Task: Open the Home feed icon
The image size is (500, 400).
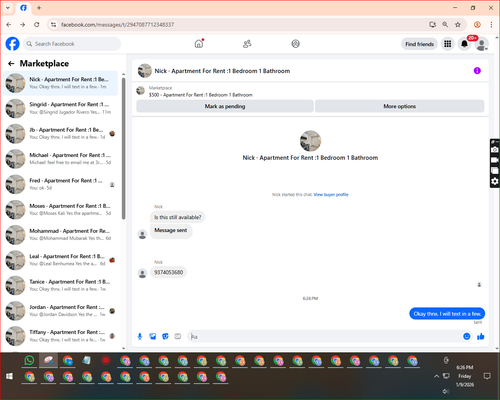Action: click(x=199, y=44)
